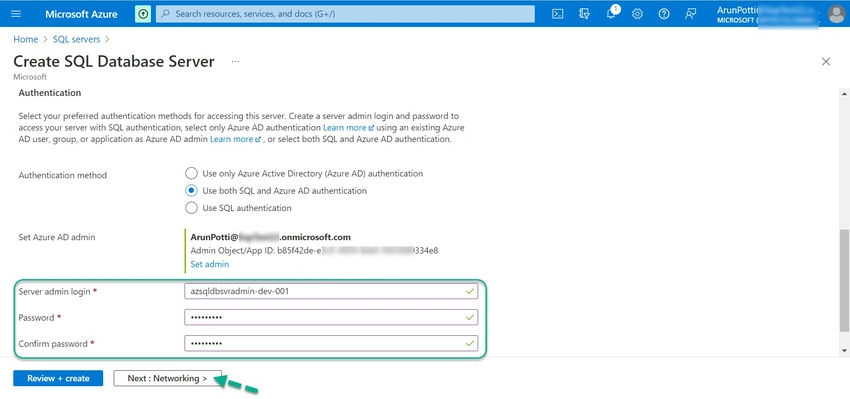Select Use both SQL and Azure AD authentication

pos(191,191)
